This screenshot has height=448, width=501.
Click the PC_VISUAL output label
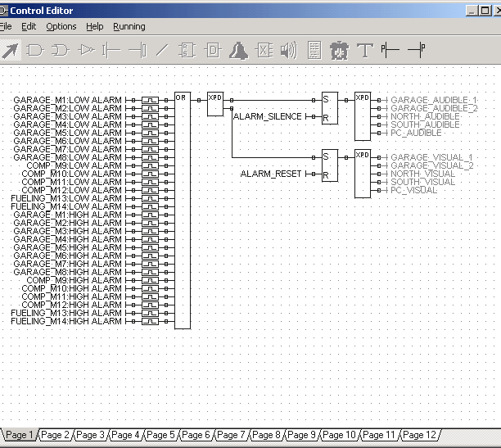[413, 190]
